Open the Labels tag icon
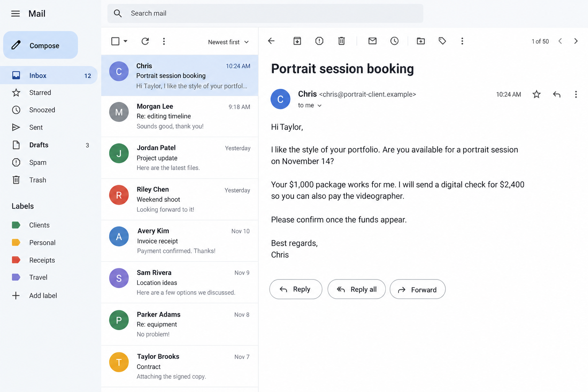Screen dimensions: 588x392 (442, 41)
